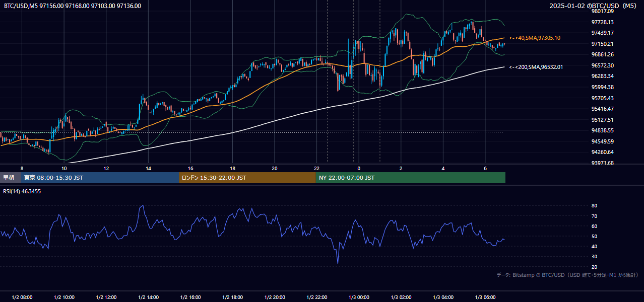Click RSI scale value 50

pyautogui.click(x=594, y=236)
